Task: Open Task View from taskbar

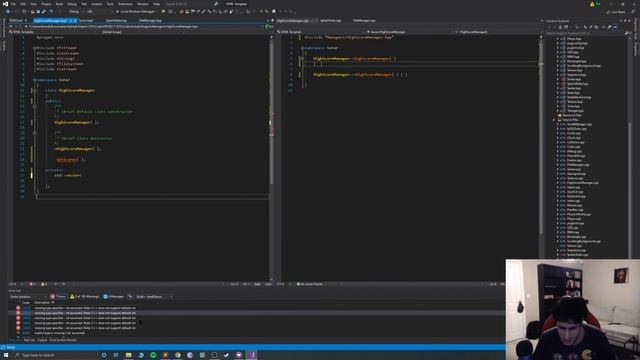Action: (x=116, y=355)
